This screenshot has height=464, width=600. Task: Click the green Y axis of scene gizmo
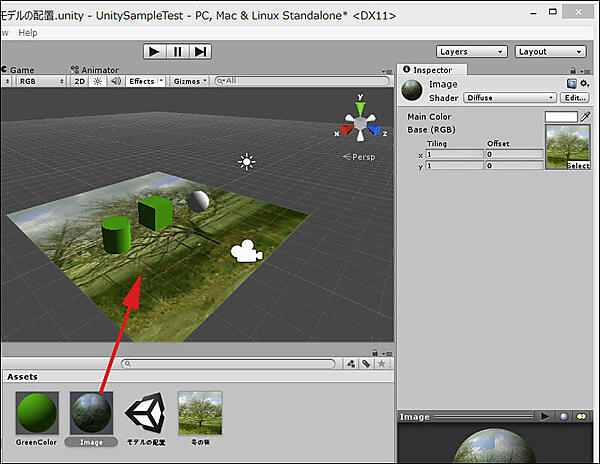tap(360, 108)
